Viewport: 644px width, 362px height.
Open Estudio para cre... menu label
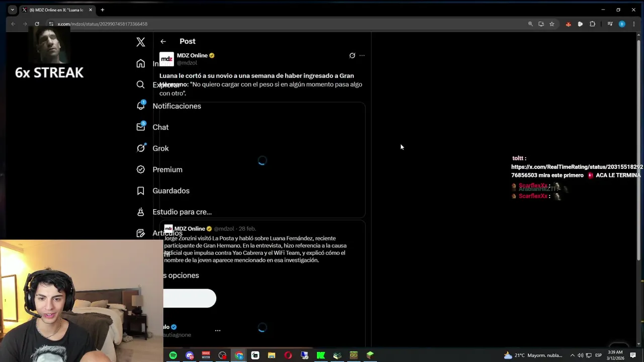182,212
